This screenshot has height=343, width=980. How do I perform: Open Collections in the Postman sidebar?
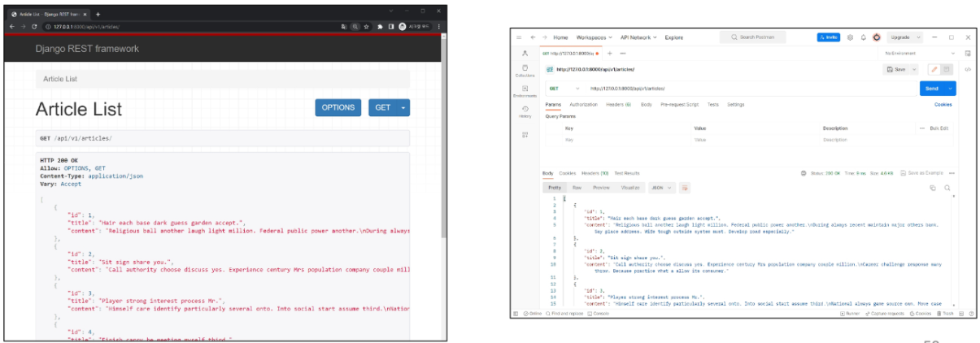click(x=525, y=70)
